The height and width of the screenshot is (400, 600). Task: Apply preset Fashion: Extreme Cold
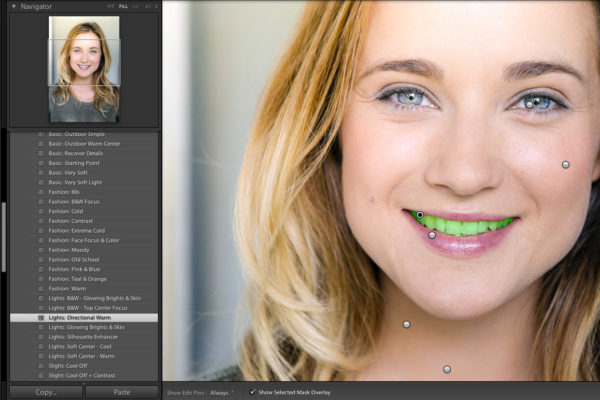[x=84, y=230]
